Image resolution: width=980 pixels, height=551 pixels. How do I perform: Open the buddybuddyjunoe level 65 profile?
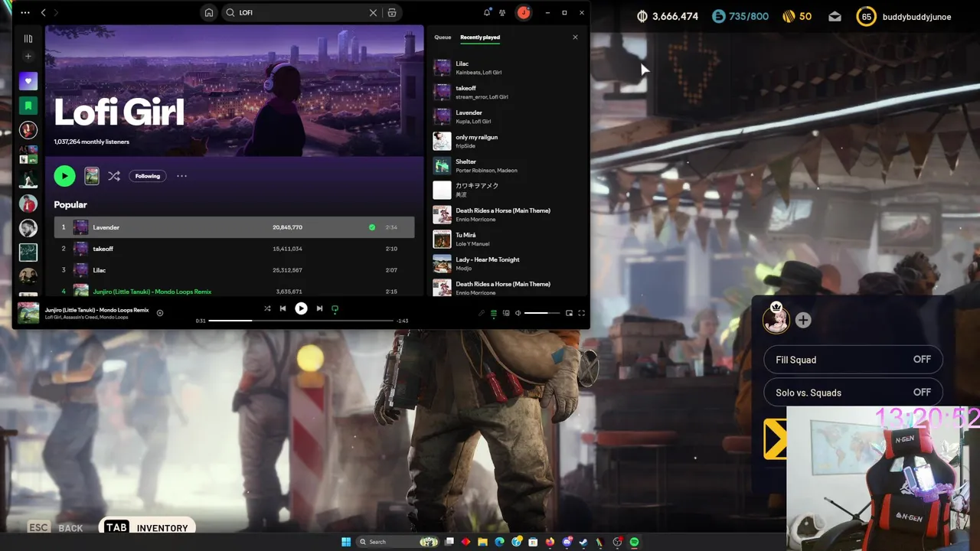click(x=903, y=16)
